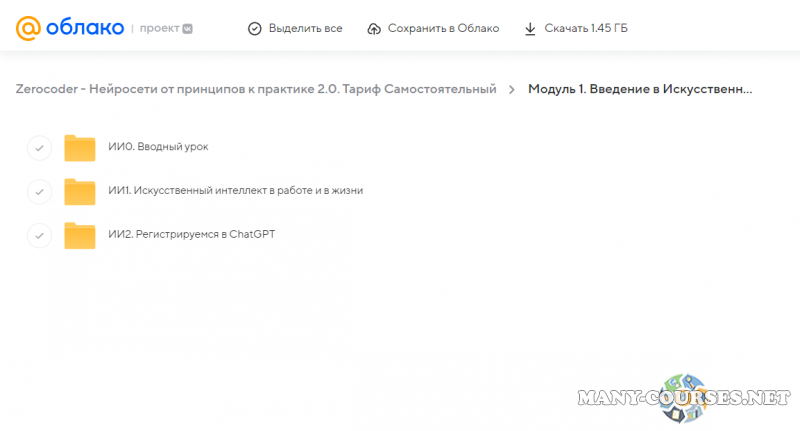Go to the Zerocoder parent folder breadcrumb
This screenshot has width=800, height=431.
256,89
